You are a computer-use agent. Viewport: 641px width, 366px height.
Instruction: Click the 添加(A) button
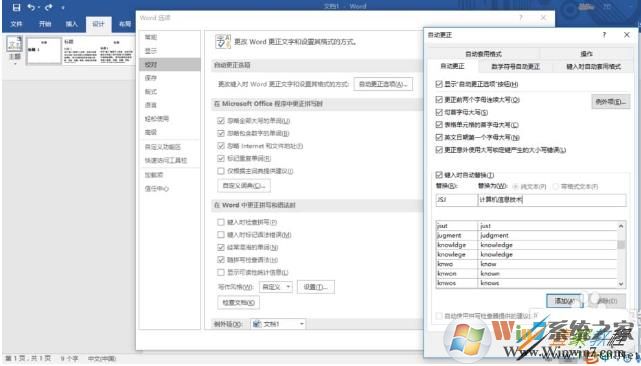click(565, 301)
